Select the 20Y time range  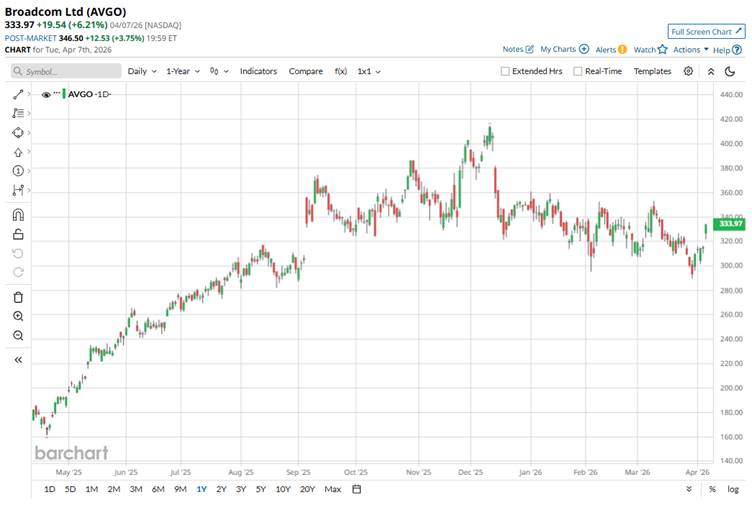click(x=307, y=489)
